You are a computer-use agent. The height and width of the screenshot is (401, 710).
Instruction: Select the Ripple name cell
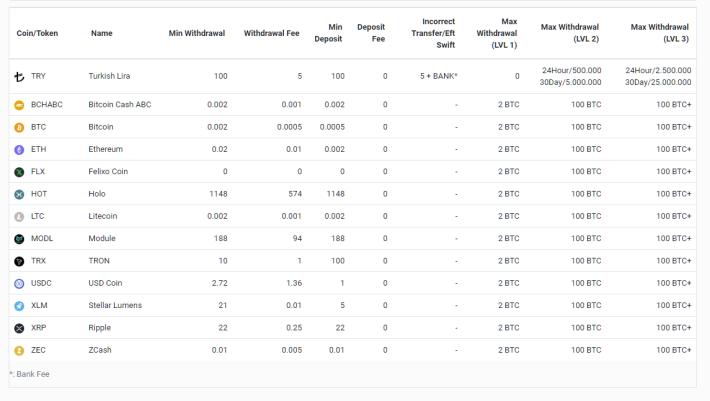(x=100, y=328)
